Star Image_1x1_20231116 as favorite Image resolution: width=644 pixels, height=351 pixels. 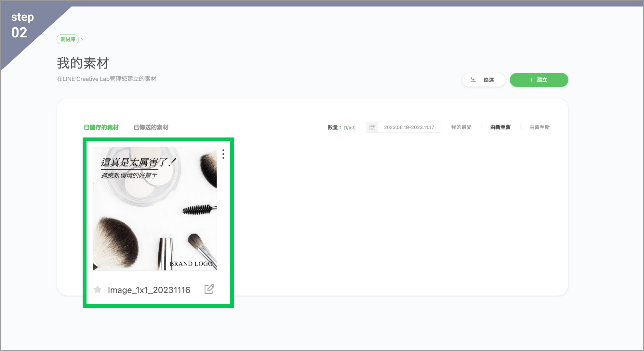coord(98,290)
